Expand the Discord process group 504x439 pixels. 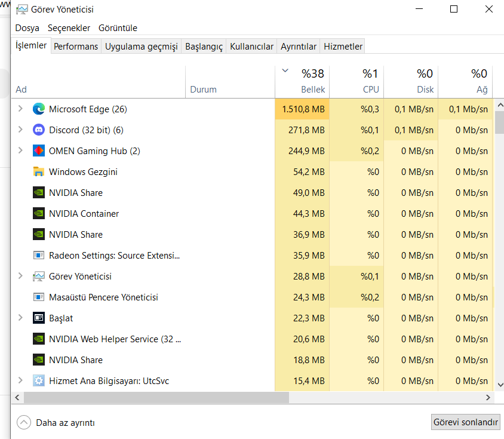click(20, 130)
